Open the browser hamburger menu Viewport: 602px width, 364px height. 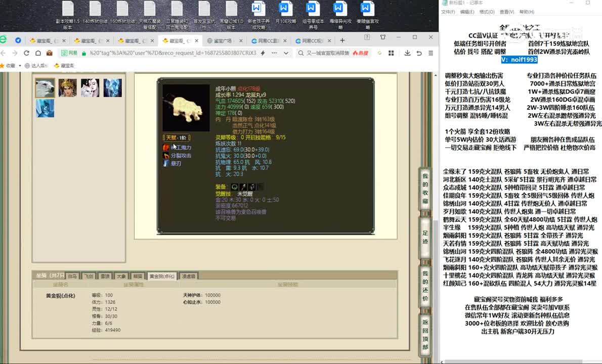pyautogui.click(x=431, y=53)
